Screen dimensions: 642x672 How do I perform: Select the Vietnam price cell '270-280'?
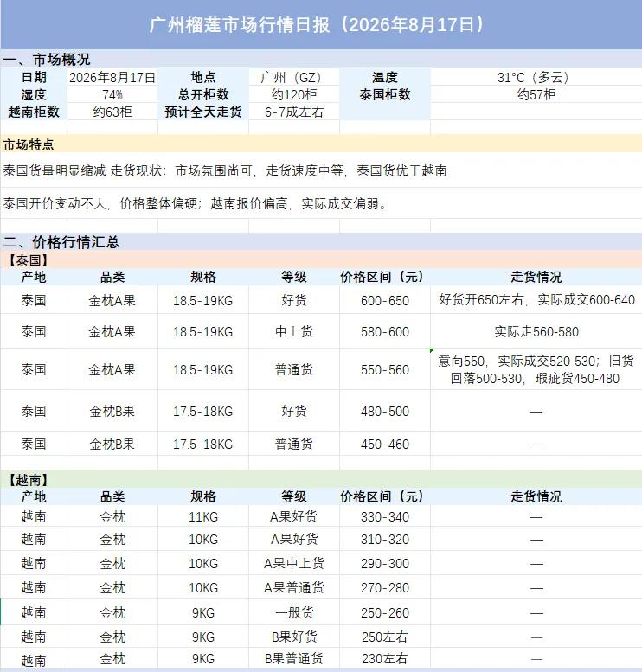pos(385,587)
